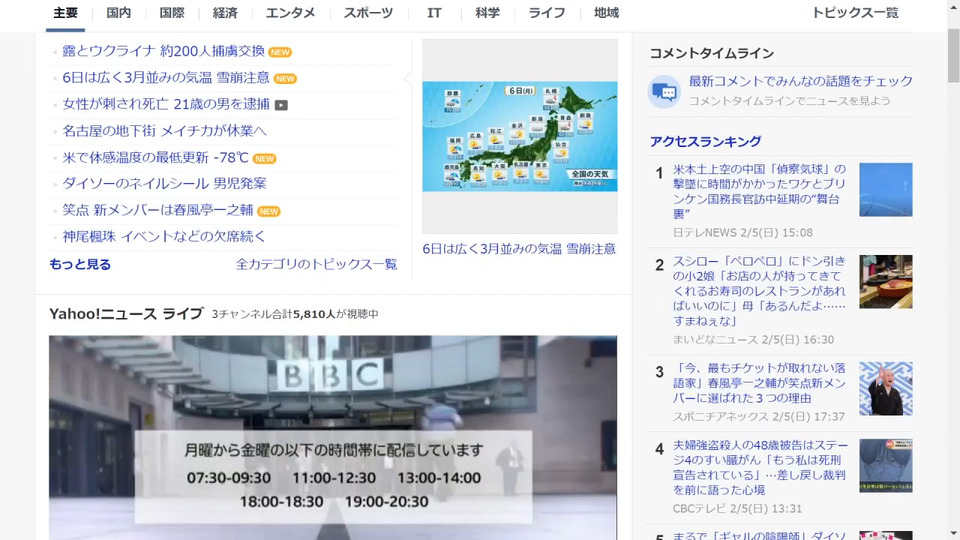Open the スポーツ tab
The width and height of the screenshot is (960, 540).
(368, 13)
